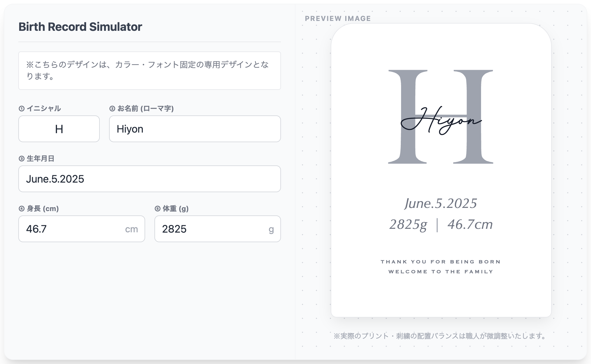Image resolution: width=591 pixels, height=364 pixels.
Task: Click the initial input field containing H
Action: tap(59, 129)
